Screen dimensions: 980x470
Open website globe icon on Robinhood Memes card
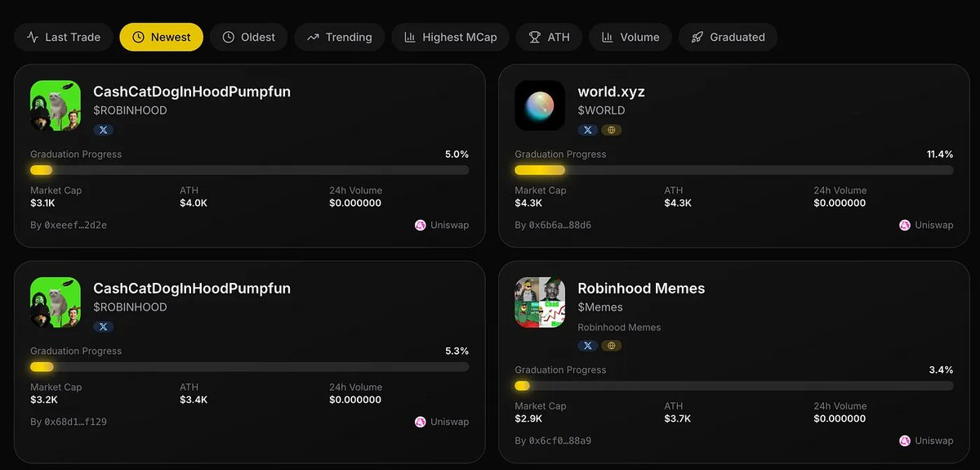(611, 345)
